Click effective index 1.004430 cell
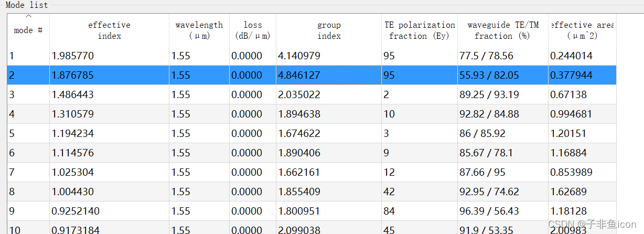 [109, 192]
